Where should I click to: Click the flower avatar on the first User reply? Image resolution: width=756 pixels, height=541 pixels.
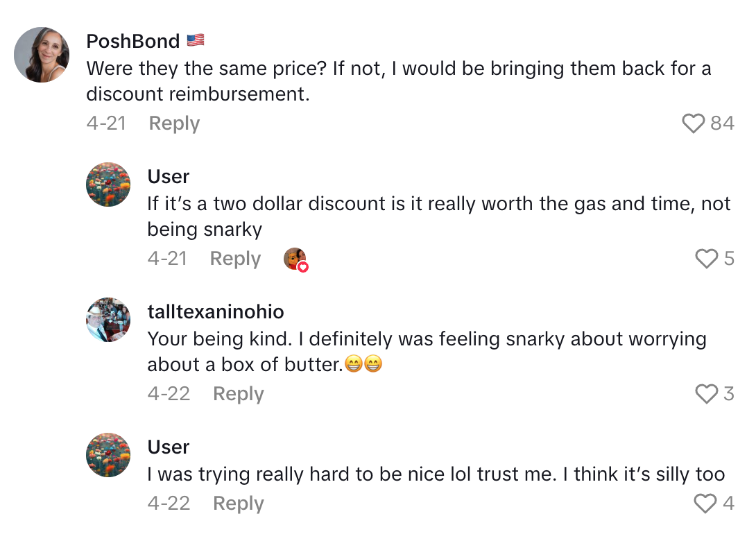[x=108, y=184]
